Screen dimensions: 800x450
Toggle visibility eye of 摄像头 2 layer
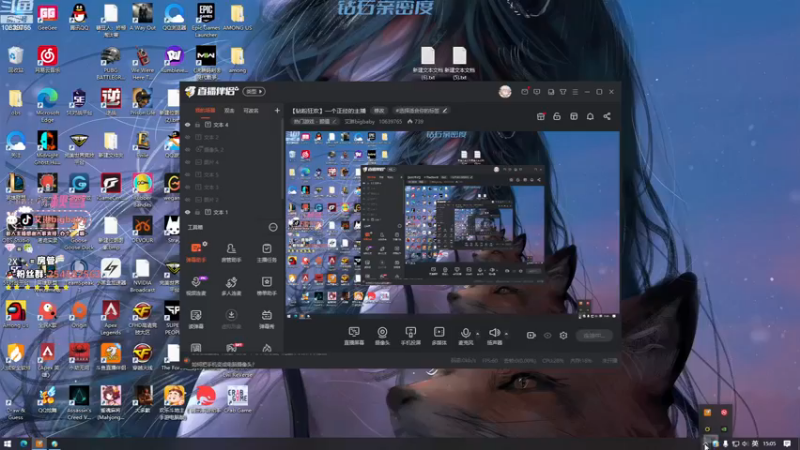(188, 149)
